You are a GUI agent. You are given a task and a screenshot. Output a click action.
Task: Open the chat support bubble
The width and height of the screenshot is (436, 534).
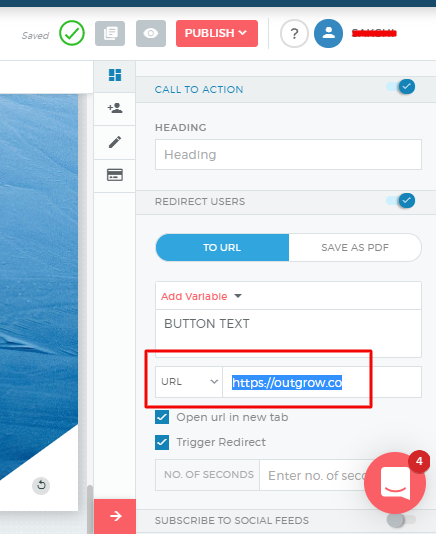click(395, 483)
